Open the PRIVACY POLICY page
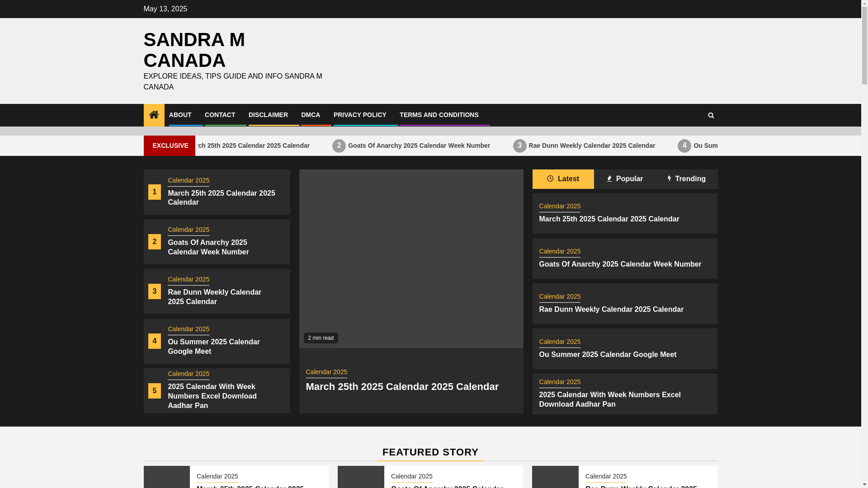Image resolution: width=868 pixels, height=488 pixels. 360,115
